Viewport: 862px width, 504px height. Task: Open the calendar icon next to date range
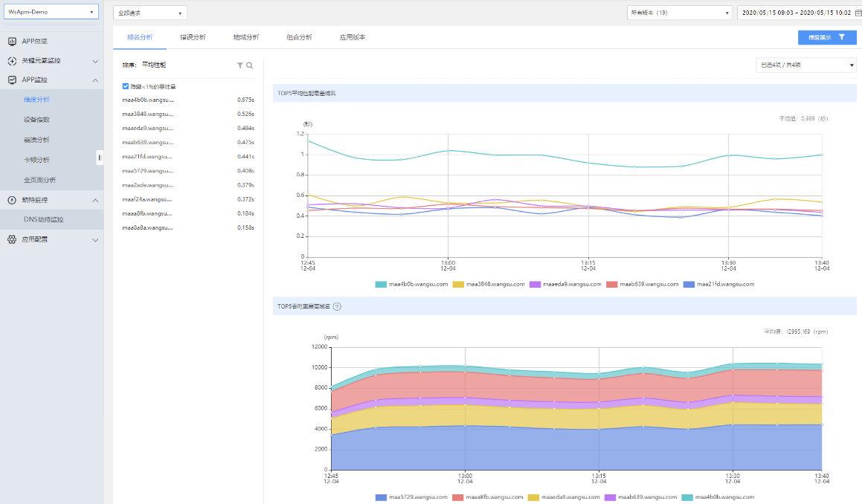858,13
